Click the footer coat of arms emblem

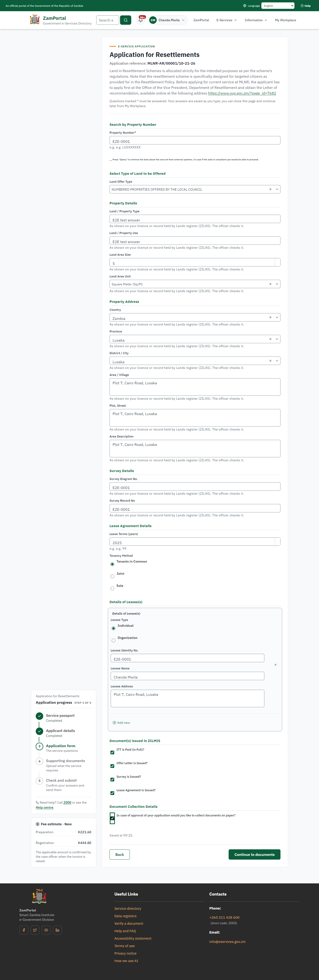tap(39, 897)
